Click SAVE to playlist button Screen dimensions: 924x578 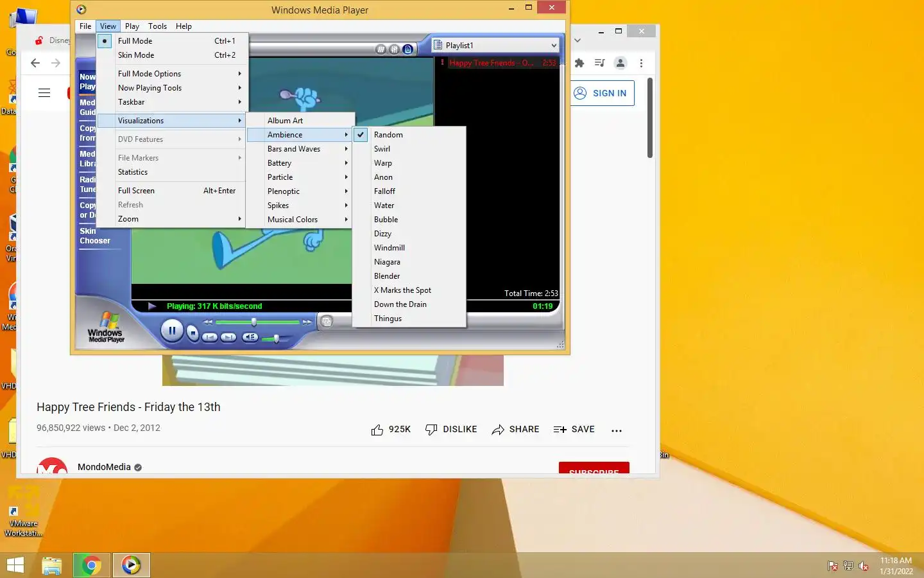coord(574,430)
